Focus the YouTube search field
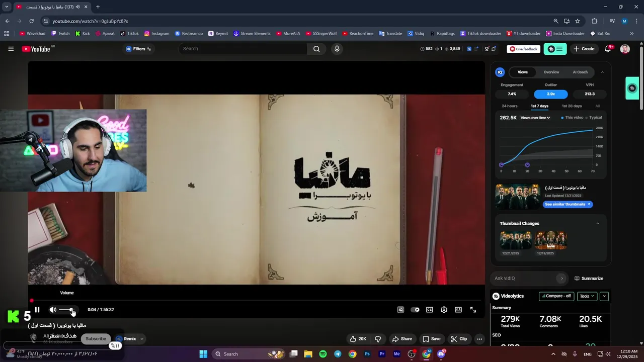The image size is (644, 362). 243,49
